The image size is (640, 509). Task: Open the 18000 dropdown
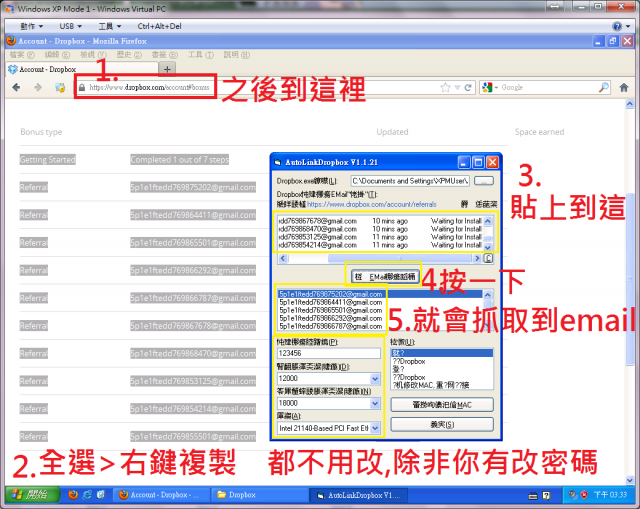coord(375,404)
